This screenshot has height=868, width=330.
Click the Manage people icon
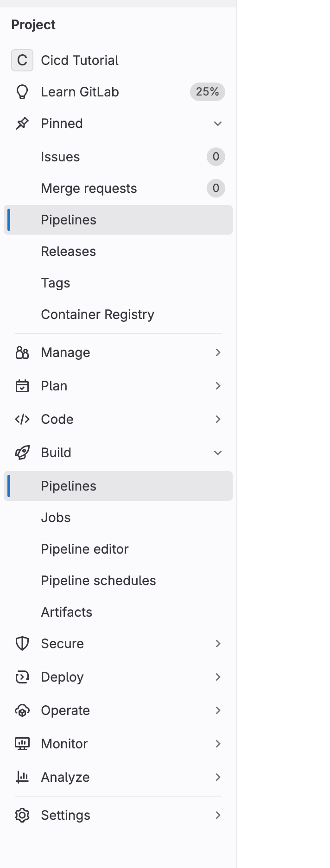[x=22, y=352]
